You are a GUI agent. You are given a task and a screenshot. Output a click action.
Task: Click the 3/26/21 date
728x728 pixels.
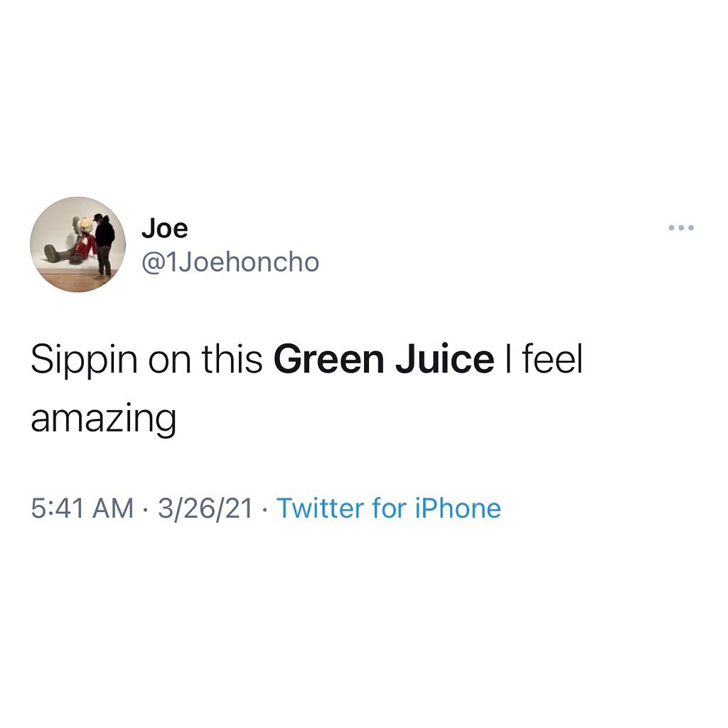point(205,508)
